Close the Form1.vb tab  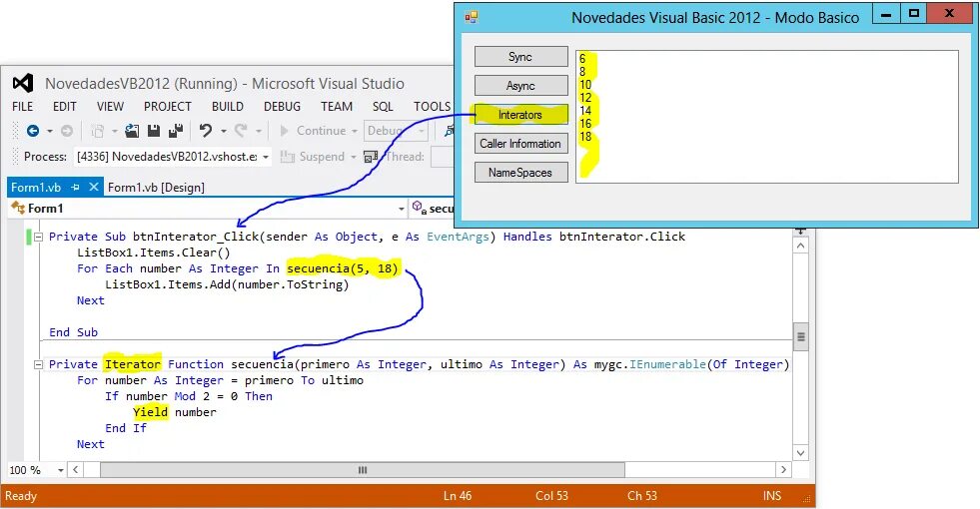[x=93, y=187]
